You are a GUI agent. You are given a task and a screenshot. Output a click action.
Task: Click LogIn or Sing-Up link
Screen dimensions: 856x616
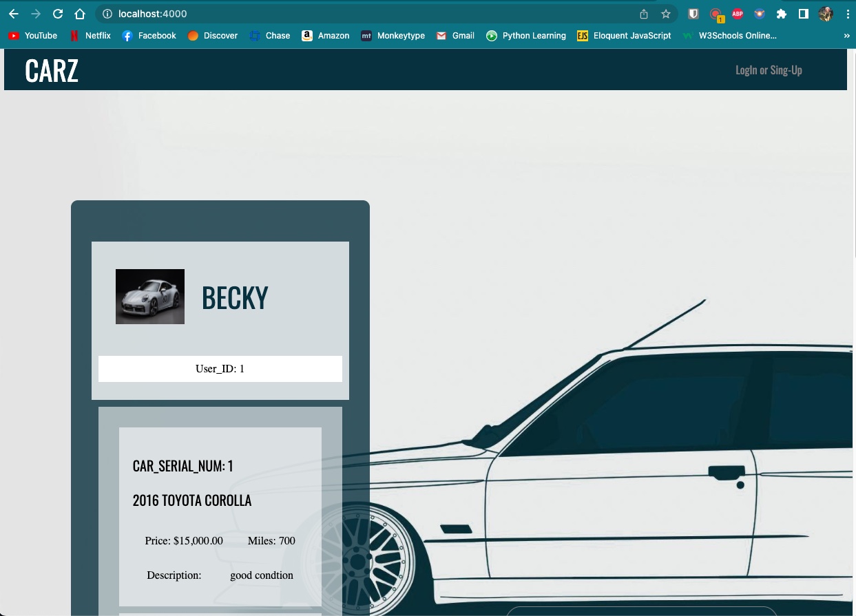coord(769,70)
